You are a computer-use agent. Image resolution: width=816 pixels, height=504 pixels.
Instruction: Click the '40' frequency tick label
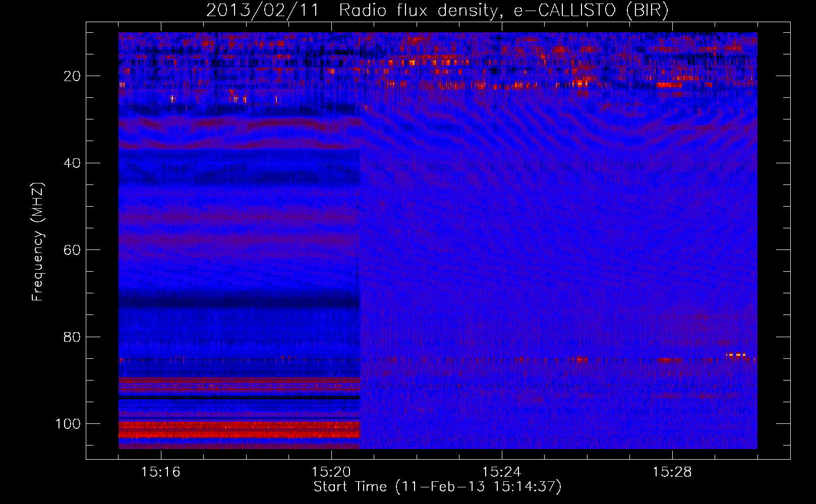pos(73,163)
